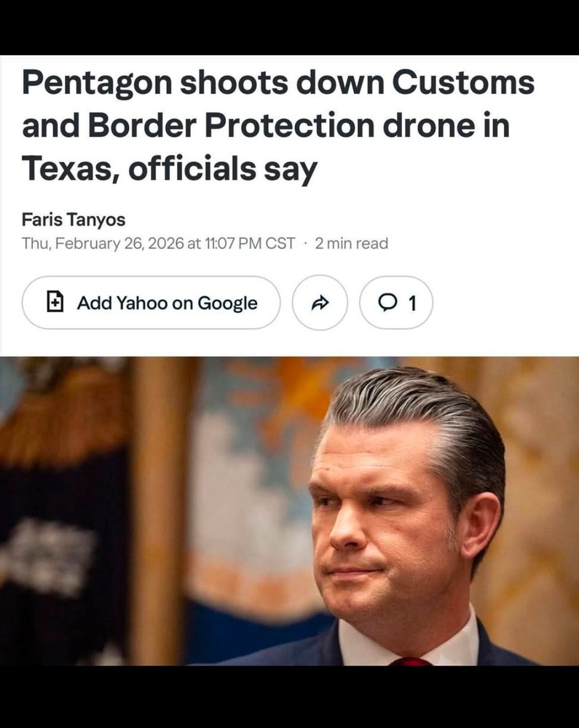The width and height of the screenshot is (579, 728).
Task: Click the phrase officials say in headline
Action: tap(222, 170)
